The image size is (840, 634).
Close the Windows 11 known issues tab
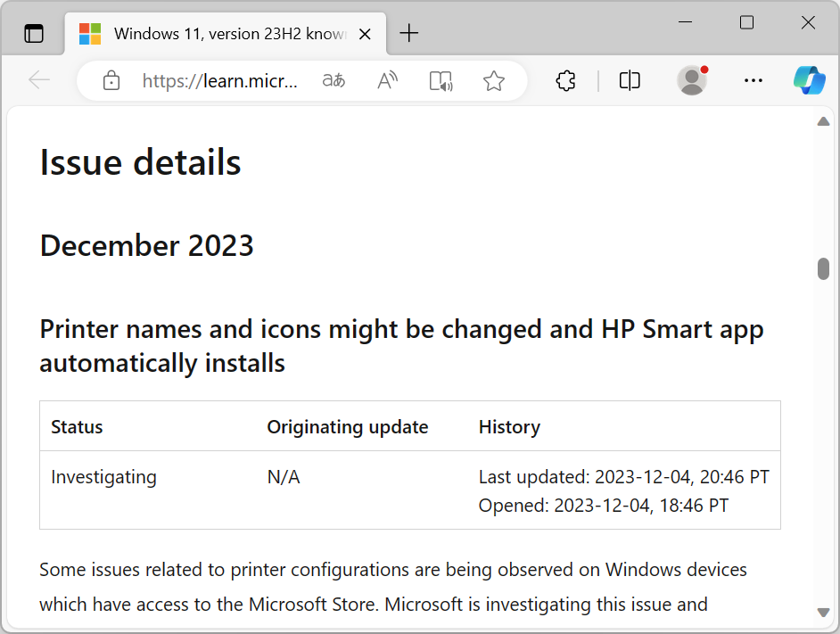pyautogui.click(x=365, y=34)
